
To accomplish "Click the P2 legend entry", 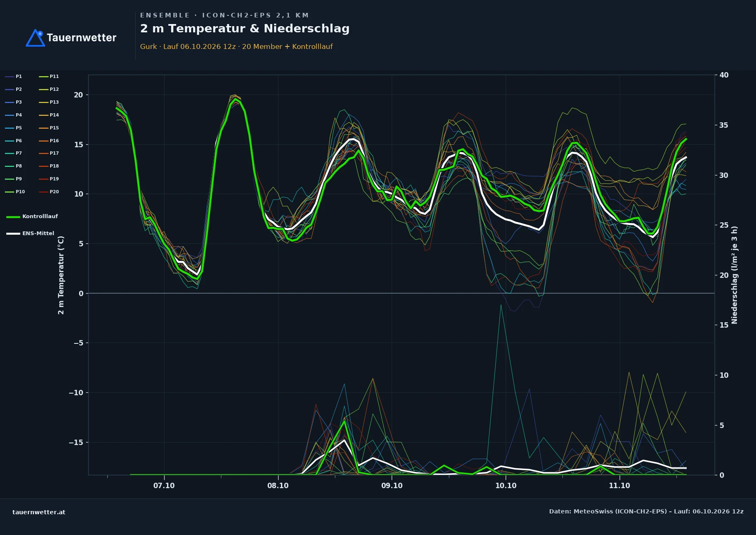I will click(13, 89).
